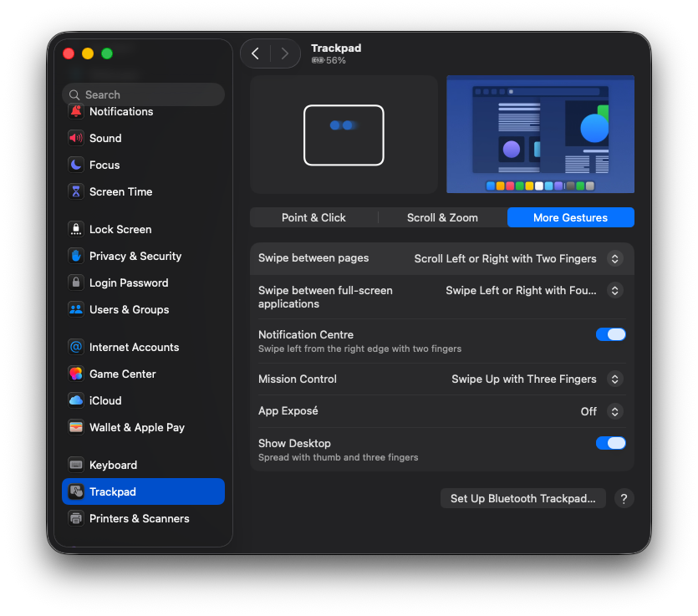
Task: Switch to the Point & Click tab
Action: (x=313, y=218)
